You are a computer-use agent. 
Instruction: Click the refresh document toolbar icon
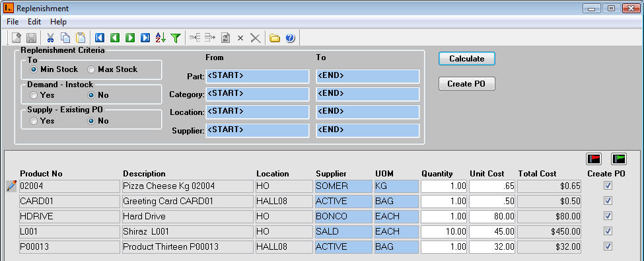225,38
